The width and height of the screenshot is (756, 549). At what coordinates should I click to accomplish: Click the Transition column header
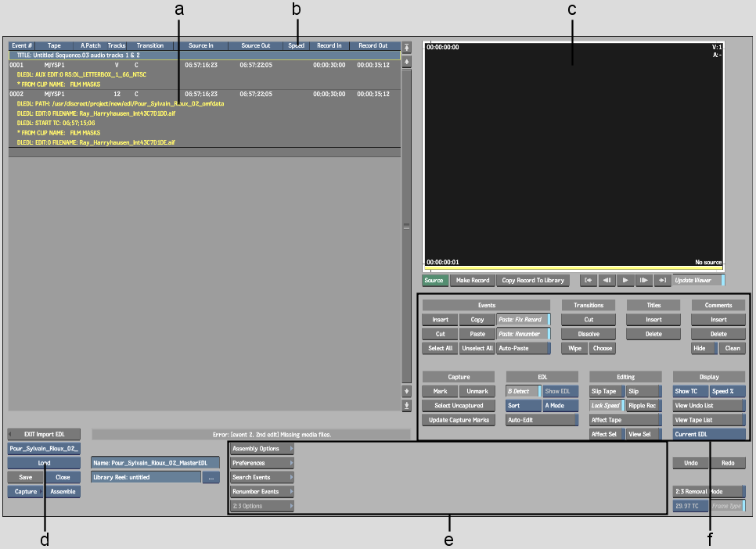click(150, 46)
